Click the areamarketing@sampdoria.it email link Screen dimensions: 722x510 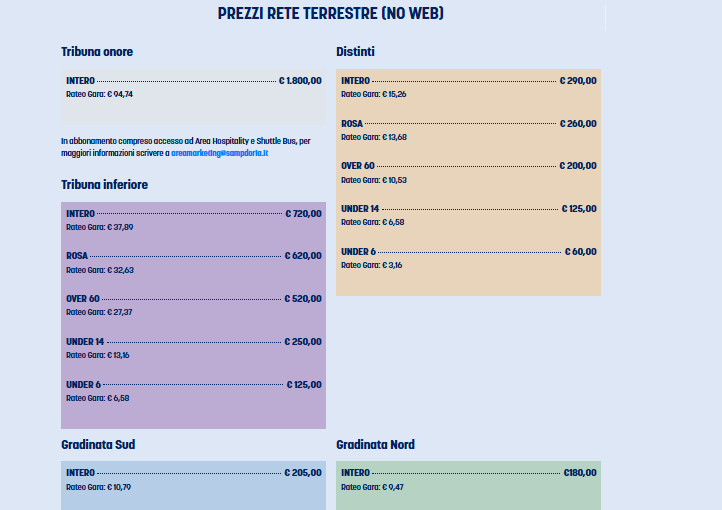click(x=219, y=153)
